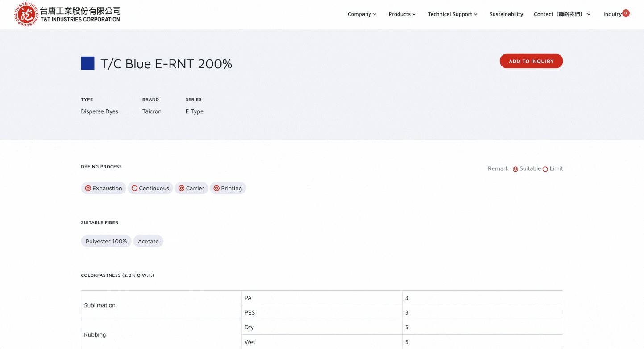Click the blue color swatch beside title
644x349 pixels.
click(x=87, y=63)
